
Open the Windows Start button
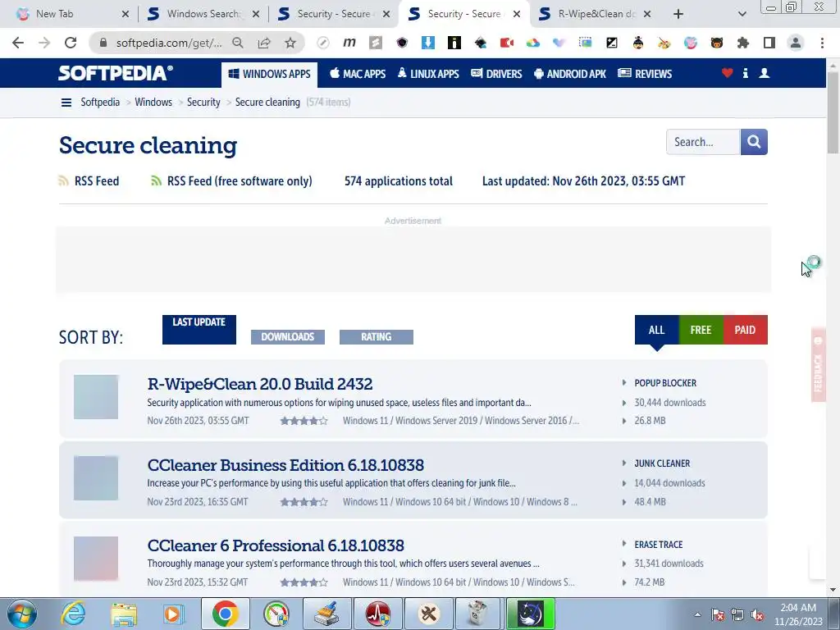tap(21, 614)
